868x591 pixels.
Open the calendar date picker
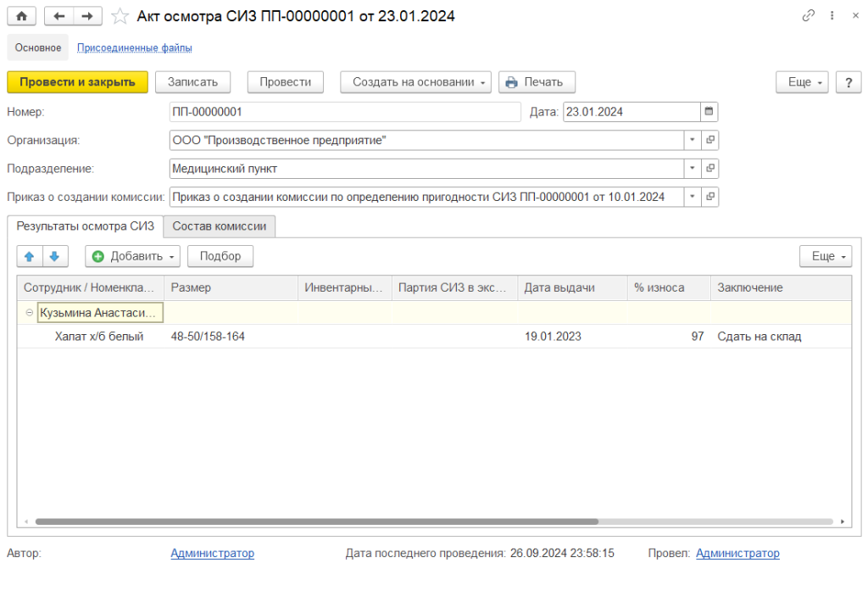(x=709, y=112)
